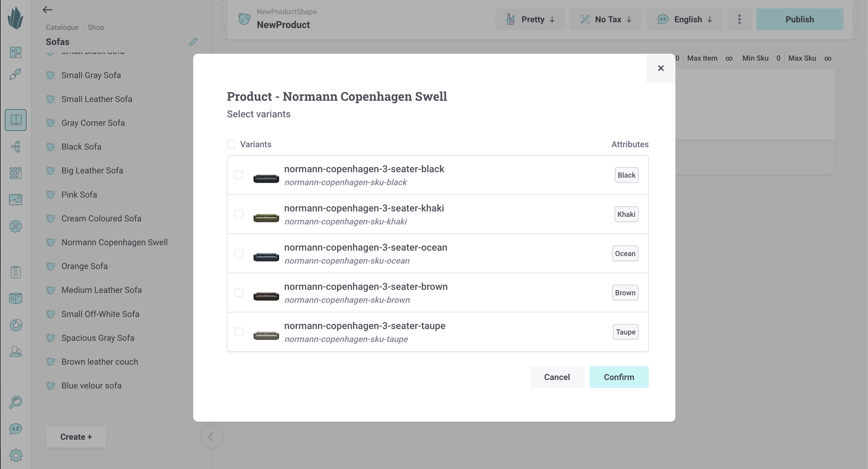Click the collapse panel chevron circle button

click(211, 437)
